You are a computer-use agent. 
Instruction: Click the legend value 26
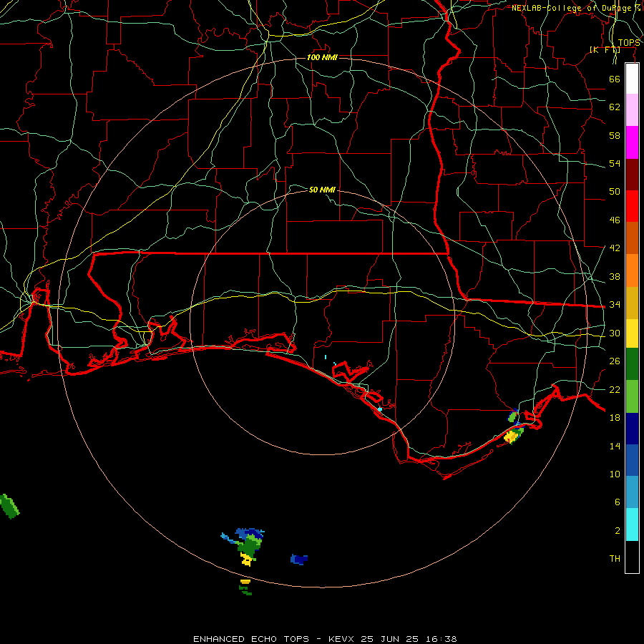615,361
